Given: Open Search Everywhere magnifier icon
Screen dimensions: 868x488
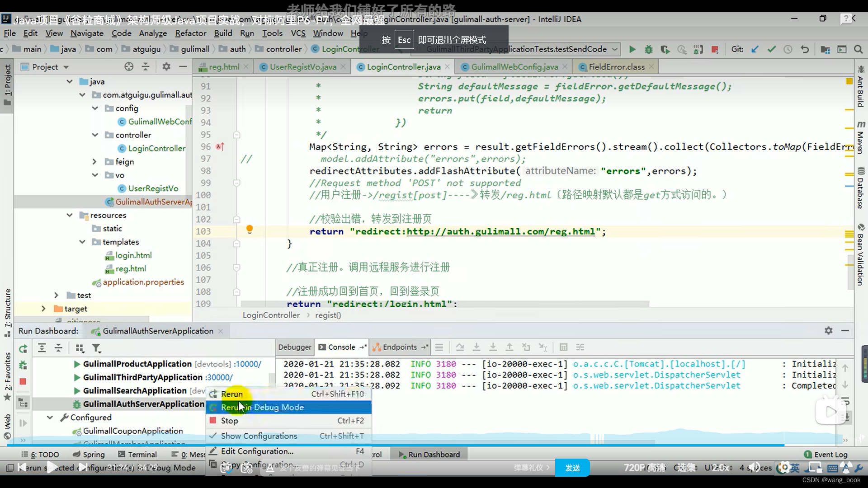Looking at the screenshot, I should pos(858,49).
